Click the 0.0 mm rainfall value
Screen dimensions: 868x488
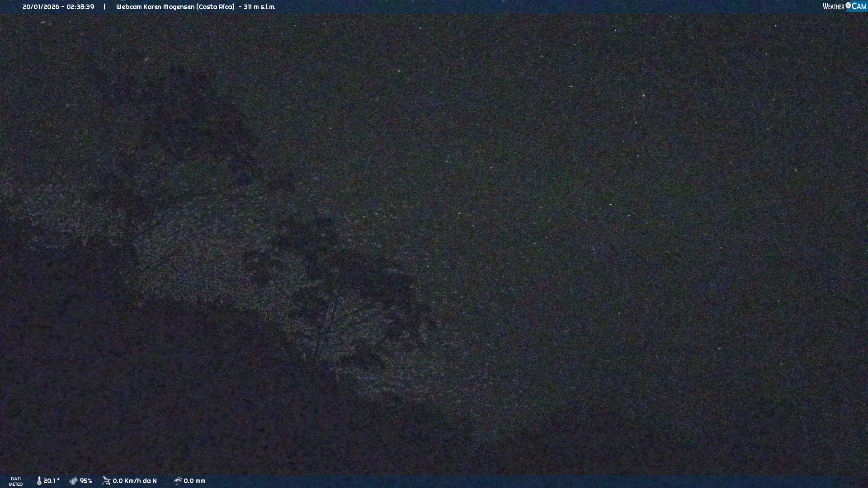coord(194,481)
